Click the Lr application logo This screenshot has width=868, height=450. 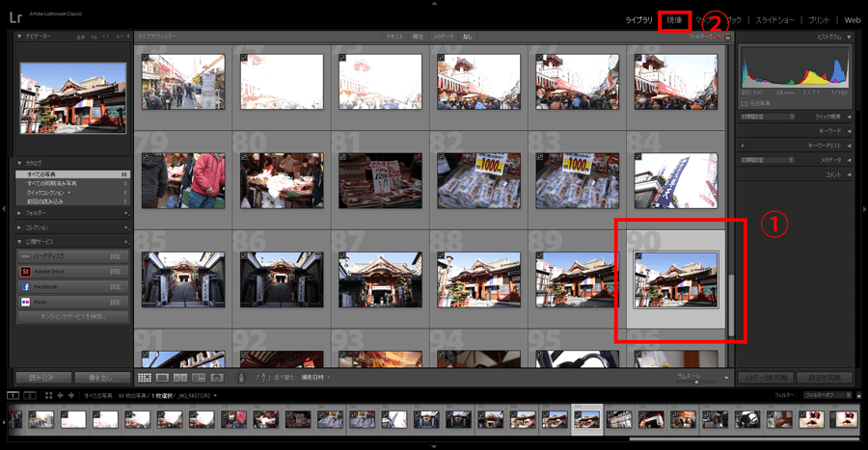15,17
